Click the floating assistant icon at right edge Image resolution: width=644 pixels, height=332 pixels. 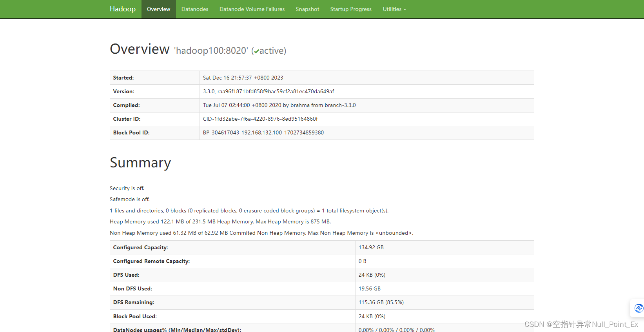[639, 308]
